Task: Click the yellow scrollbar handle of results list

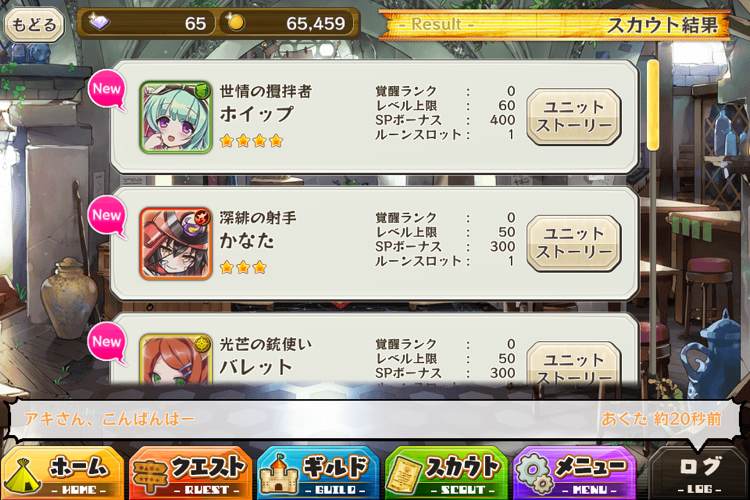Action: pos(652,105)
